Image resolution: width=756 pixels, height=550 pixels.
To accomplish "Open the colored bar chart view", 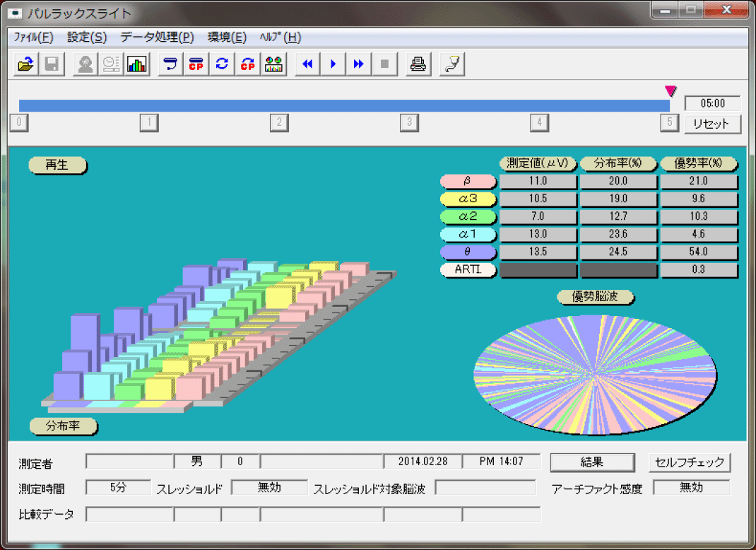I will (x=137, y=64).
